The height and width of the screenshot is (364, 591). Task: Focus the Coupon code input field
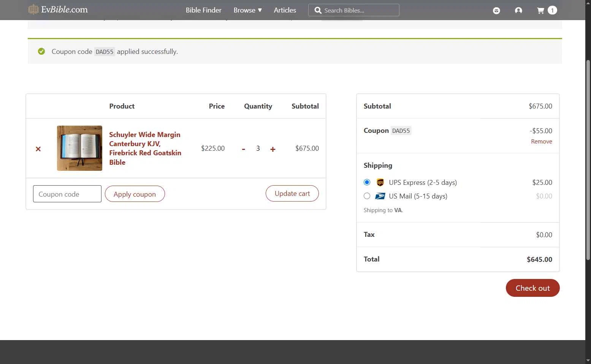point(67,194)
